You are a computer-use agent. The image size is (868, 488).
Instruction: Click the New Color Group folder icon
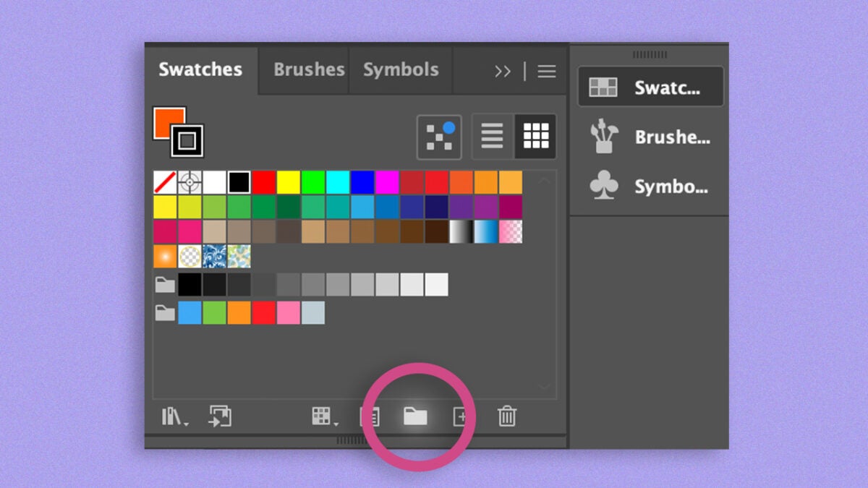click(x=414, y=416)
